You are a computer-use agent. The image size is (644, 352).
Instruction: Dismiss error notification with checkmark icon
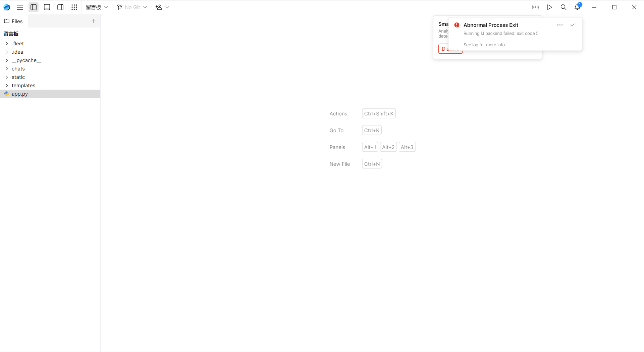573,25
